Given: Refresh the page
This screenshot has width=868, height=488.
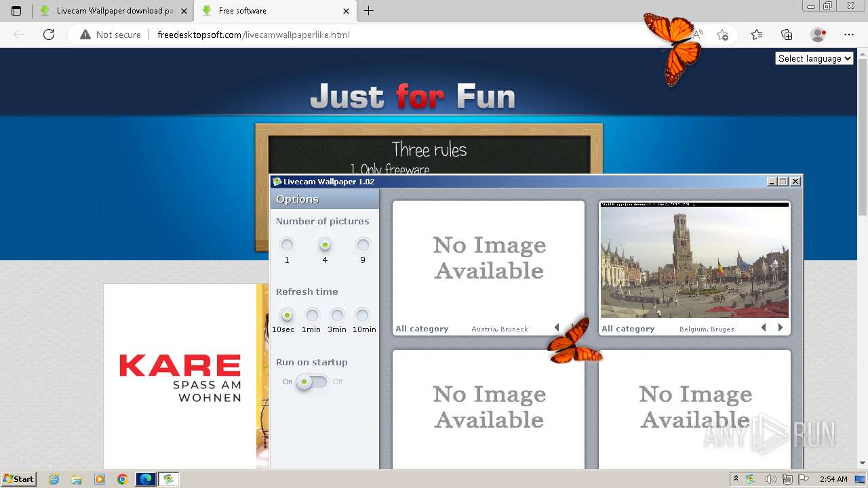Looking at the screenshot, I should coord(48,35).
